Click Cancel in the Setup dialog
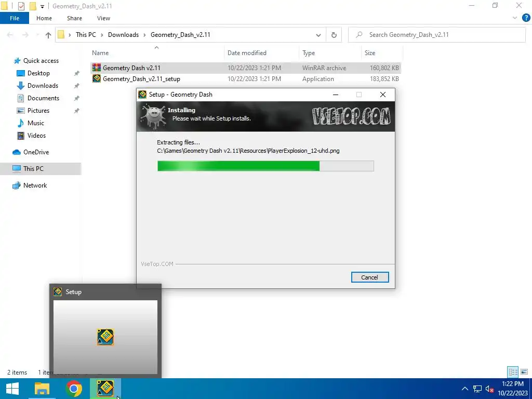 coord(370,277)
